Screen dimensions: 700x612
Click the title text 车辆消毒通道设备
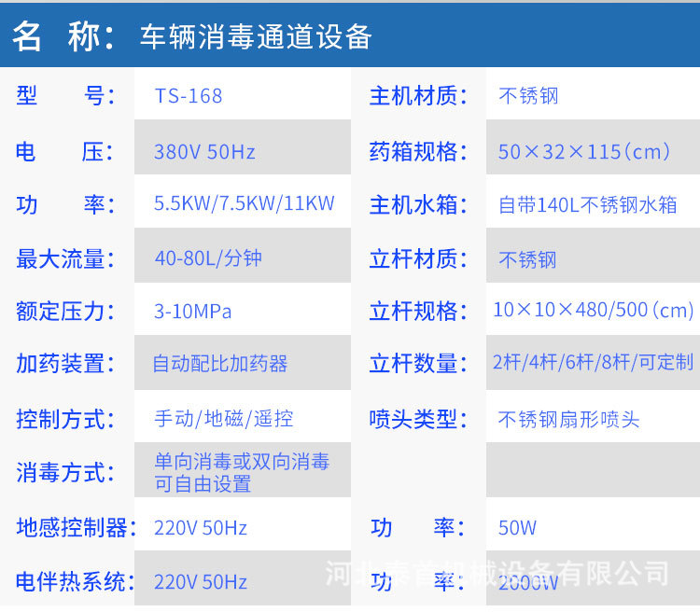[256, 35]
